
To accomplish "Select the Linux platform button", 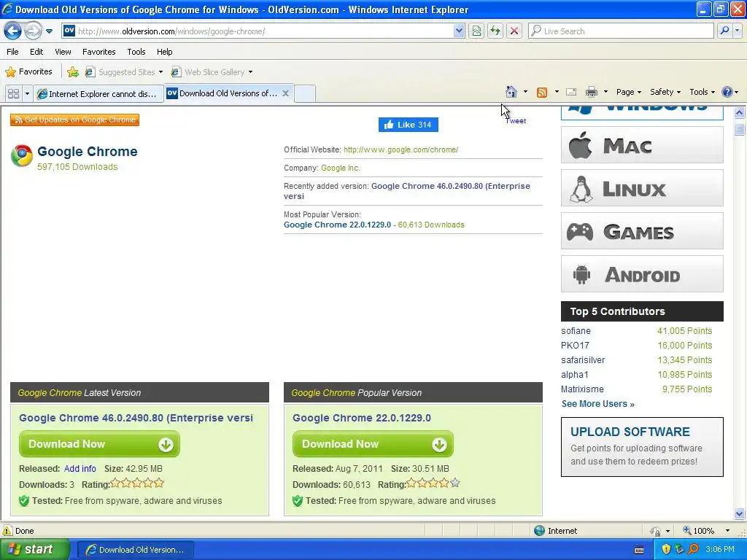I will pos(642,188).
